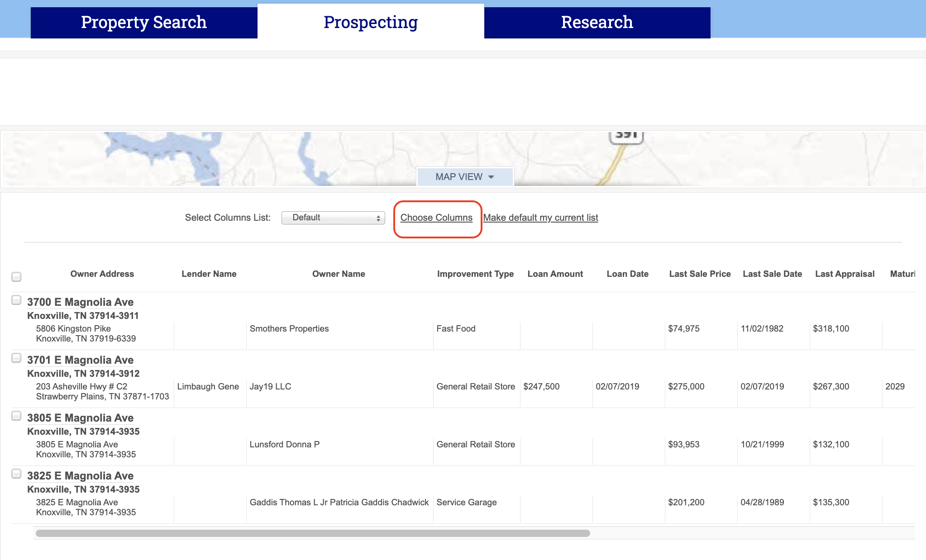Open the Select Columns List Default dropdown

[333, 218]
